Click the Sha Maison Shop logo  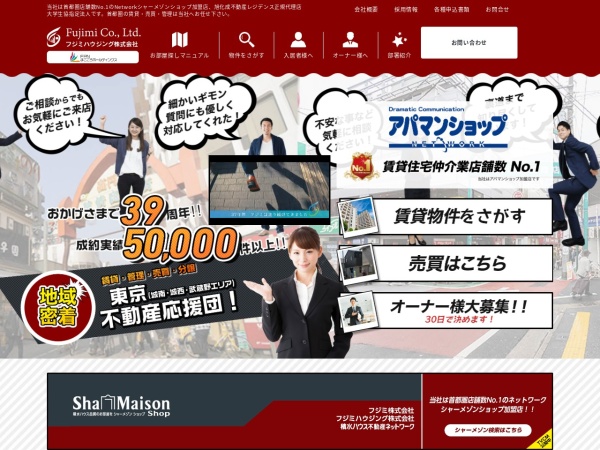(x=121, y=406)
